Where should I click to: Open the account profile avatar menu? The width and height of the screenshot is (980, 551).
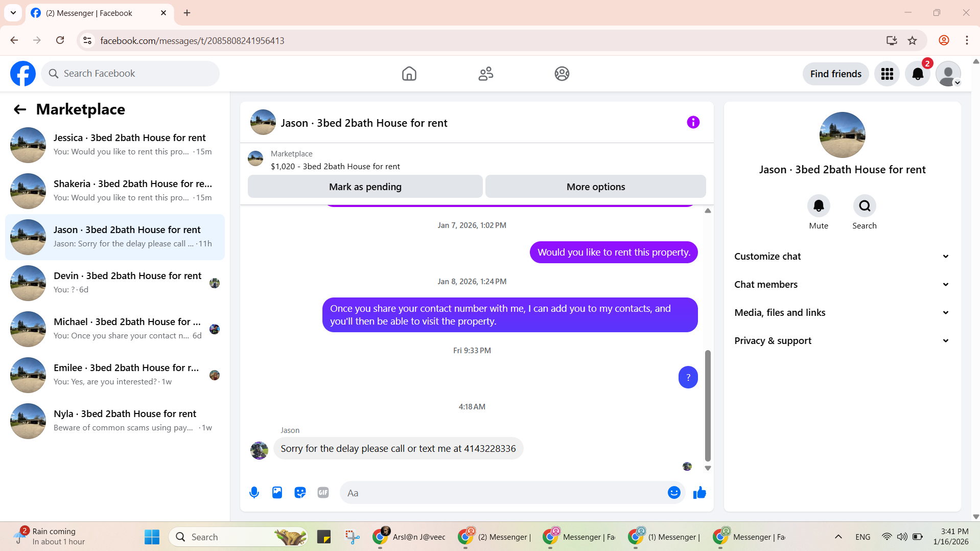[948, 74]
